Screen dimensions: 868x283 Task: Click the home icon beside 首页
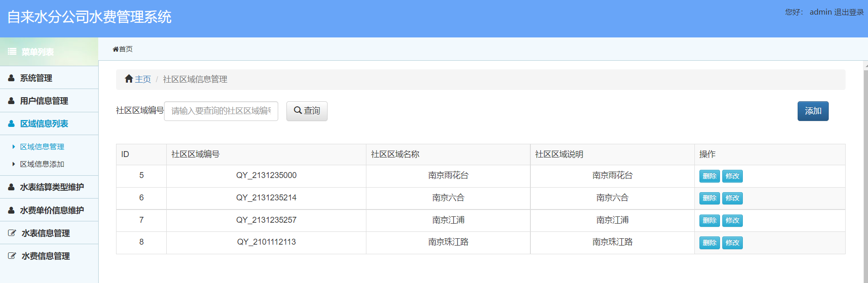click(116, 49)
